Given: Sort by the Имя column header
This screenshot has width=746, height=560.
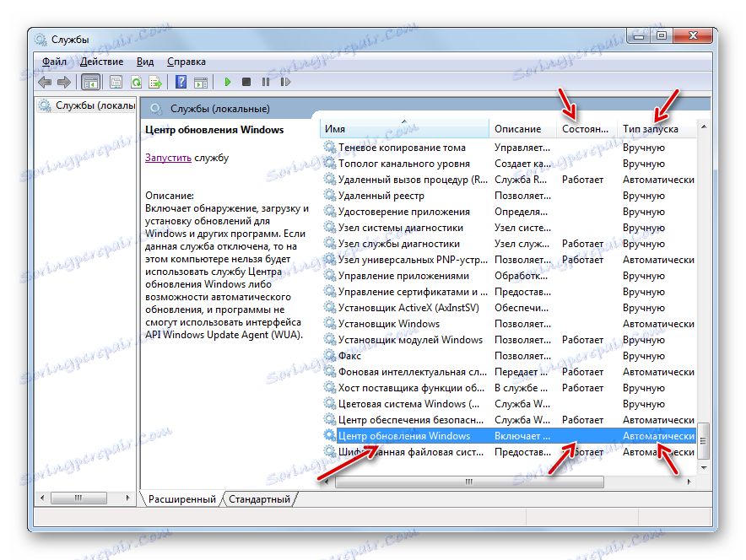Looking at the screenshot, I should 404,129.
